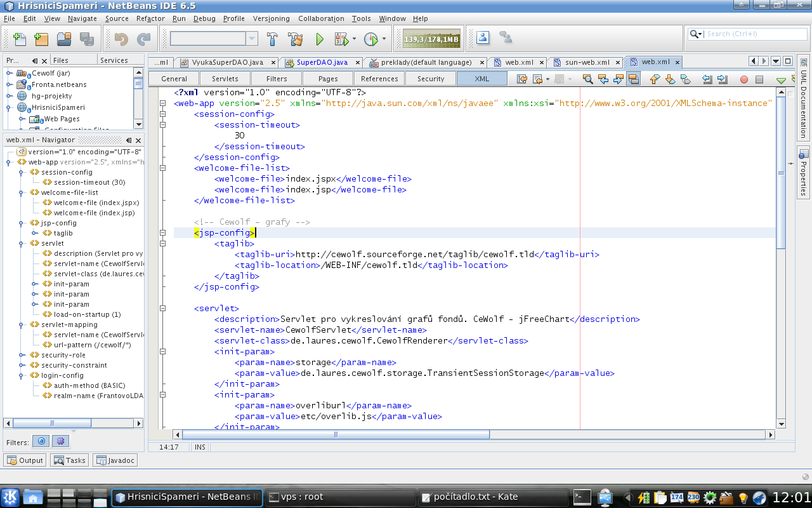
Task: Fold the session-config block in editor
Action: point(163,114)
